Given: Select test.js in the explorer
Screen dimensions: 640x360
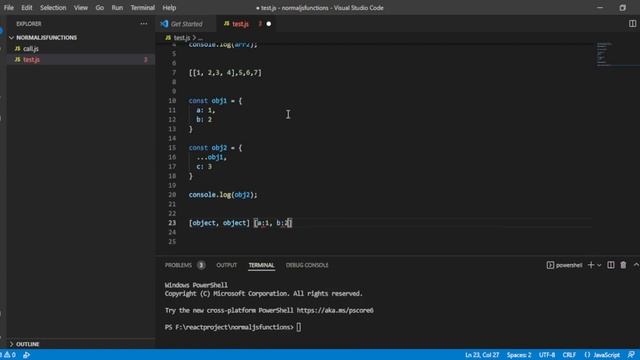Looking at the screenshot, I should tap(31, 60).
